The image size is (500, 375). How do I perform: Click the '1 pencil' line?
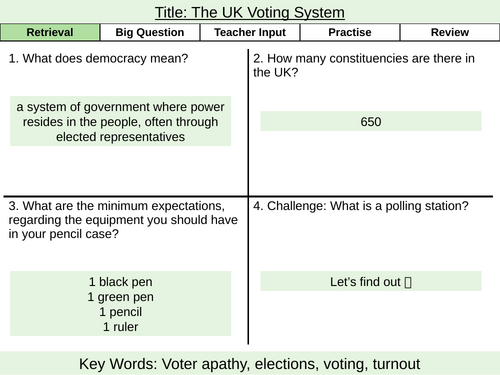120,312
